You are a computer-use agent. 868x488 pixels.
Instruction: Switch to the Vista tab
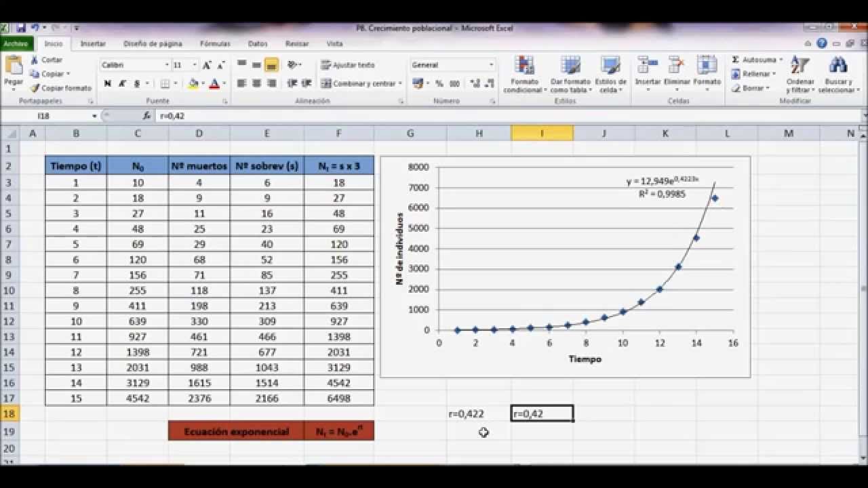(334, 43)
